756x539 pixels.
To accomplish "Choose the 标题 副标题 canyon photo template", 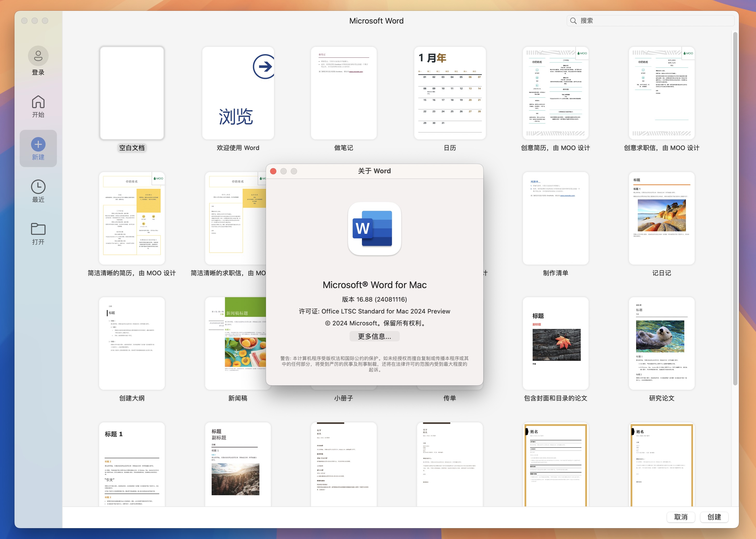I will click(238, 464).
